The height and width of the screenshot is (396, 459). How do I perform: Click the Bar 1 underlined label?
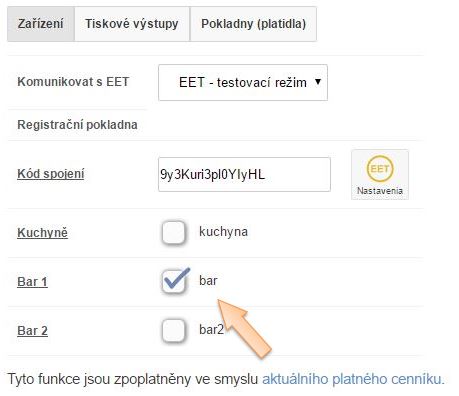pos(32,282)
